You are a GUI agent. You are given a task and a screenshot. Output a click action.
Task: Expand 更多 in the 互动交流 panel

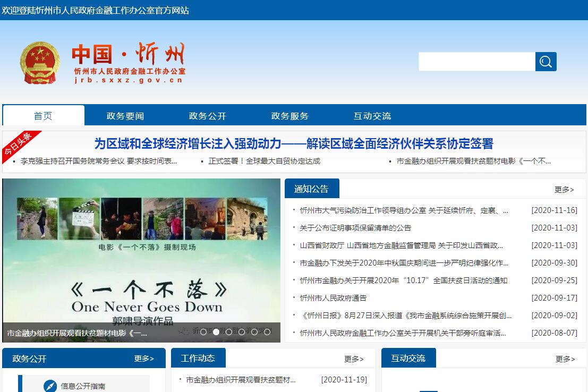pos(565,359)
